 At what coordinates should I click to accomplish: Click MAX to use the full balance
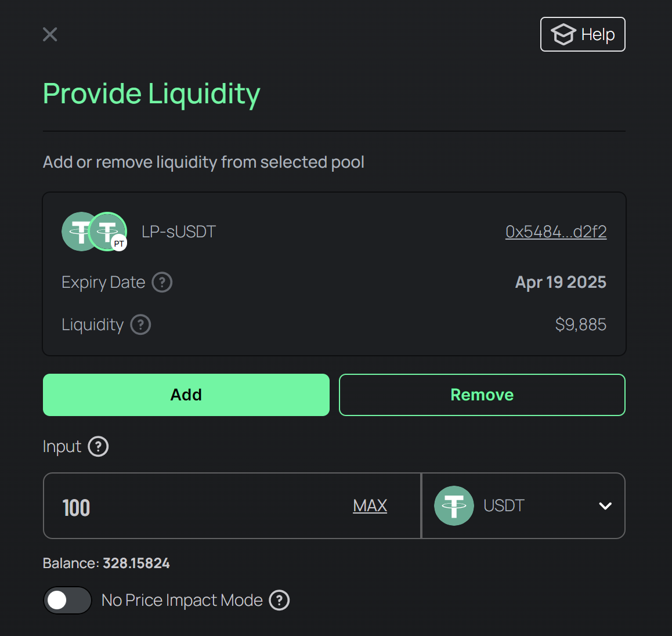tap(370, 506)
